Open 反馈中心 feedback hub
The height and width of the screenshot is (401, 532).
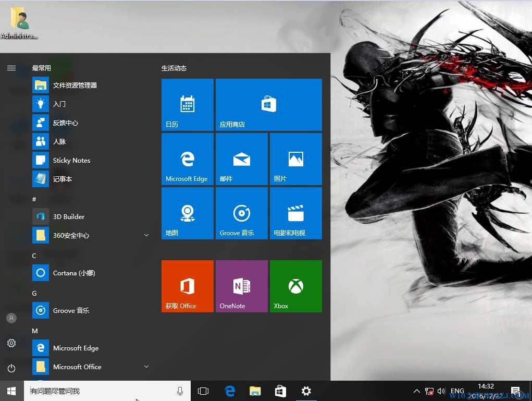click(x=91, y=123)
